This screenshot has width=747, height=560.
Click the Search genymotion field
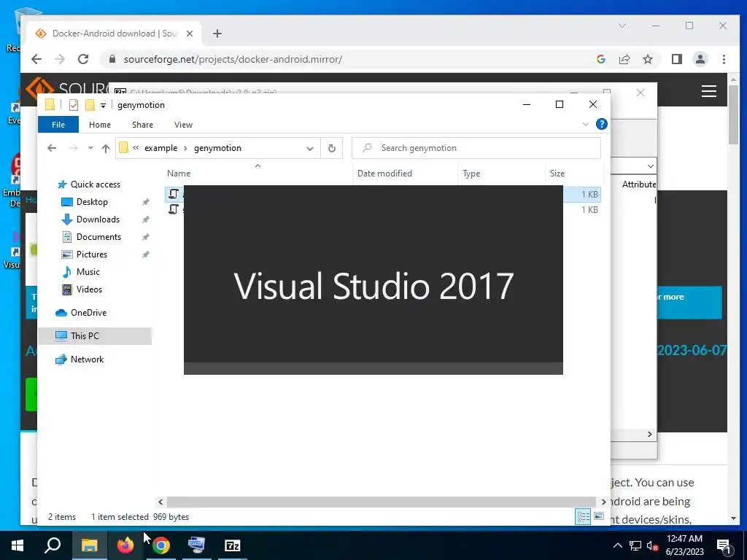coord(476,148)
